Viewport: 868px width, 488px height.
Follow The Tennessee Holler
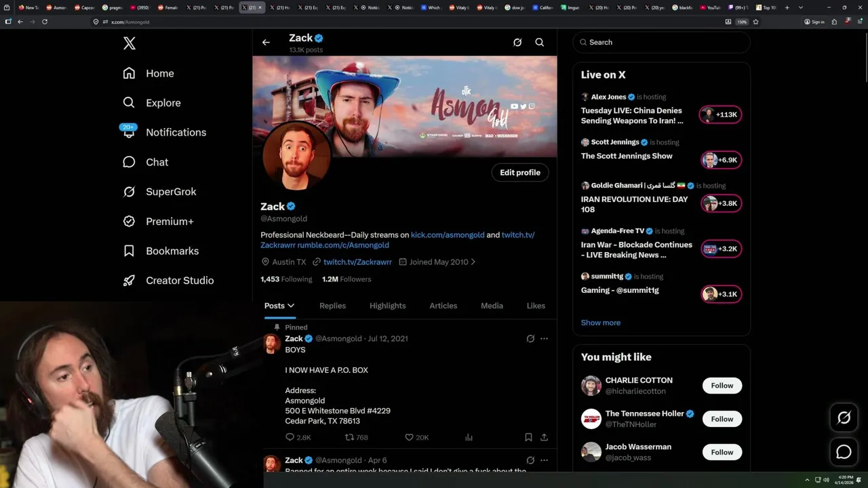[722, 419]
